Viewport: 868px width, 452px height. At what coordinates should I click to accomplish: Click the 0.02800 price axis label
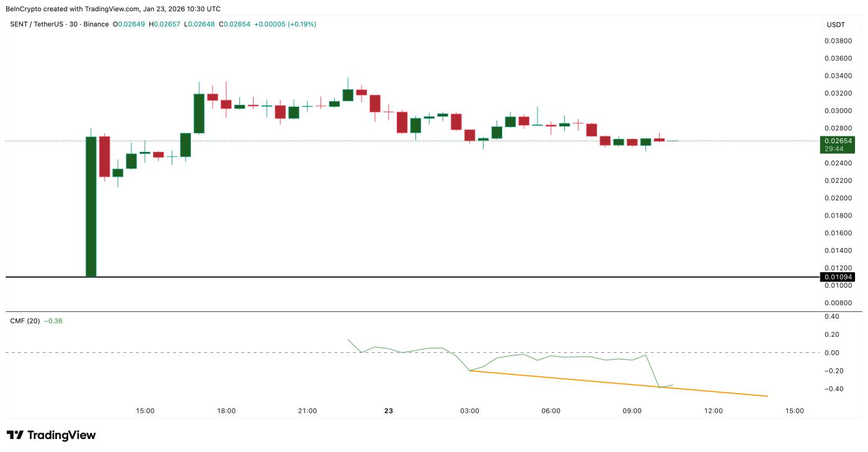838,128
